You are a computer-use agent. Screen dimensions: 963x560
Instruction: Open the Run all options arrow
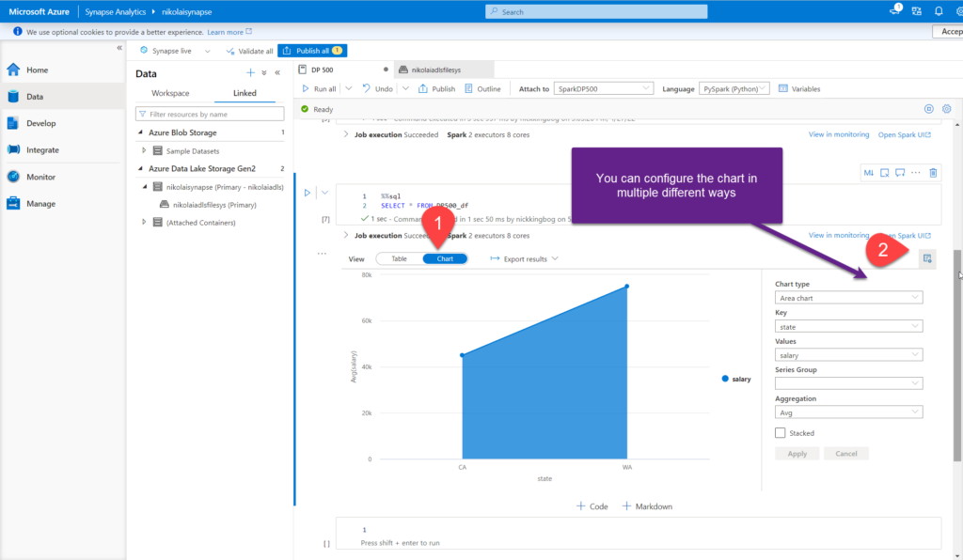pyautogui.click(x=348, y=89)
